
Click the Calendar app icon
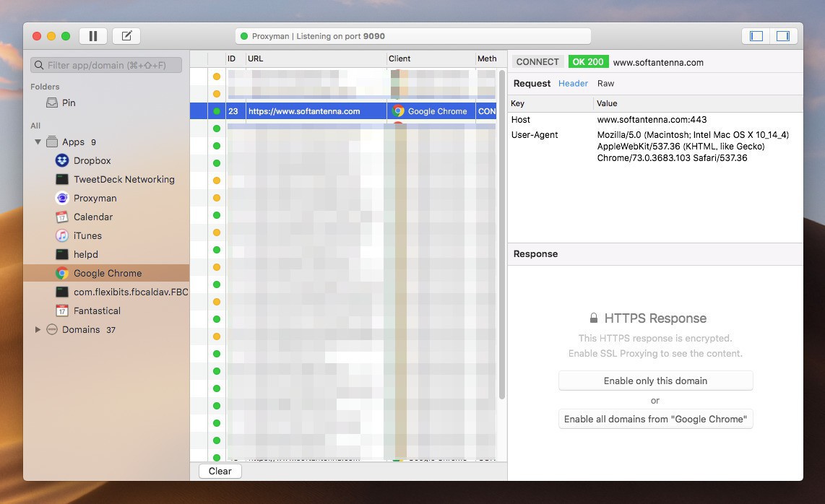coord(62,217)
